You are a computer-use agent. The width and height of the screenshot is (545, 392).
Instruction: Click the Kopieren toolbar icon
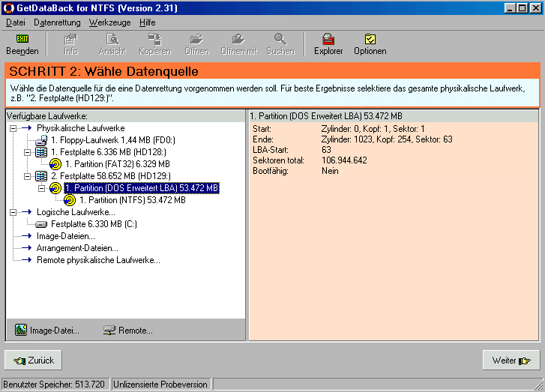pyautogui.click(x=154, y=39)
